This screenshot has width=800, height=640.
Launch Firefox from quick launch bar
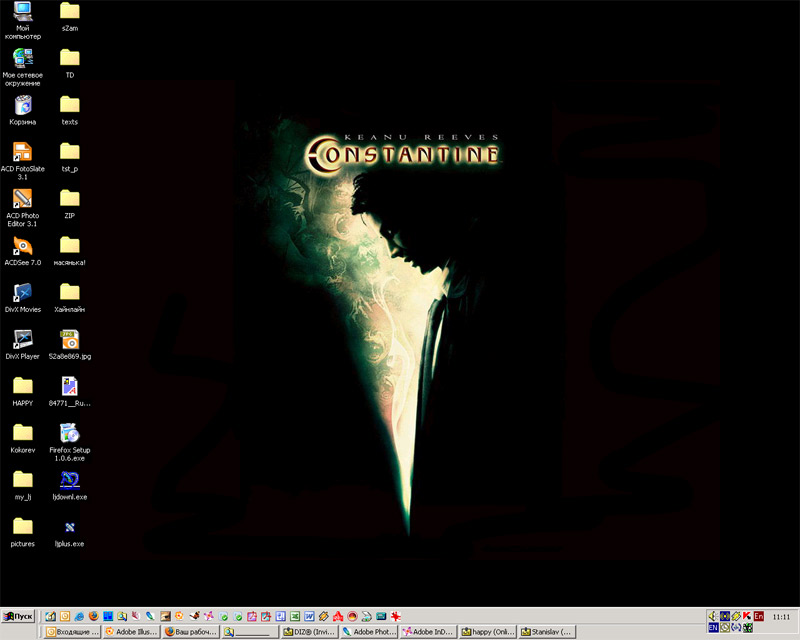click(93, 617)
